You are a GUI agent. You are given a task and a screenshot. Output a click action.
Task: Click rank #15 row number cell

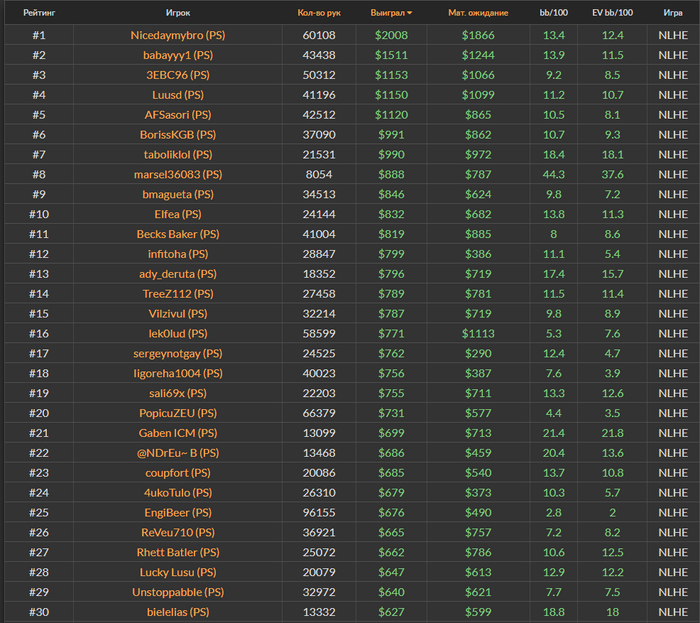pyautogui.click(x=38, y=313)
